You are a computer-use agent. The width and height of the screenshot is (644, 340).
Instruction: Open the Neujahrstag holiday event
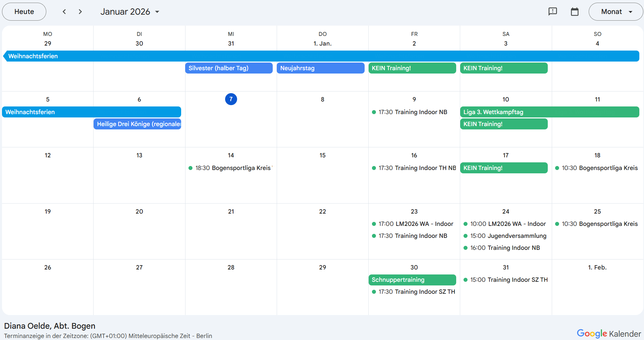[320, 68]
